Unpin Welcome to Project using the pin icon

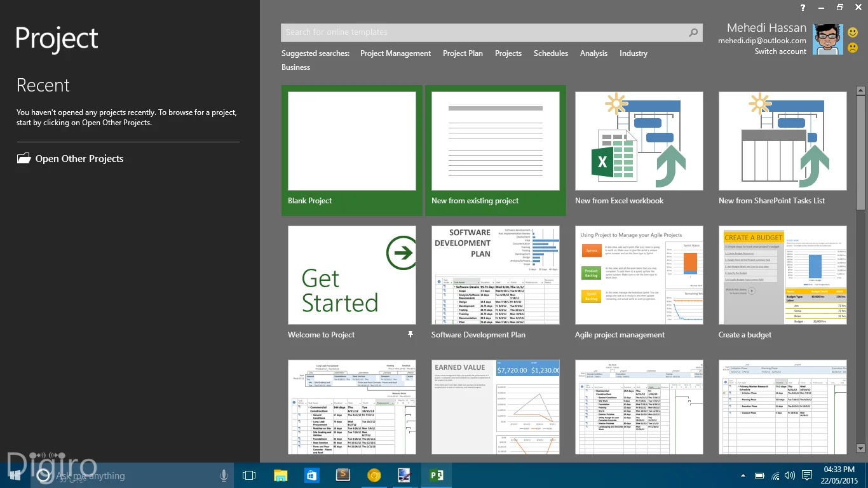[410, 335]
